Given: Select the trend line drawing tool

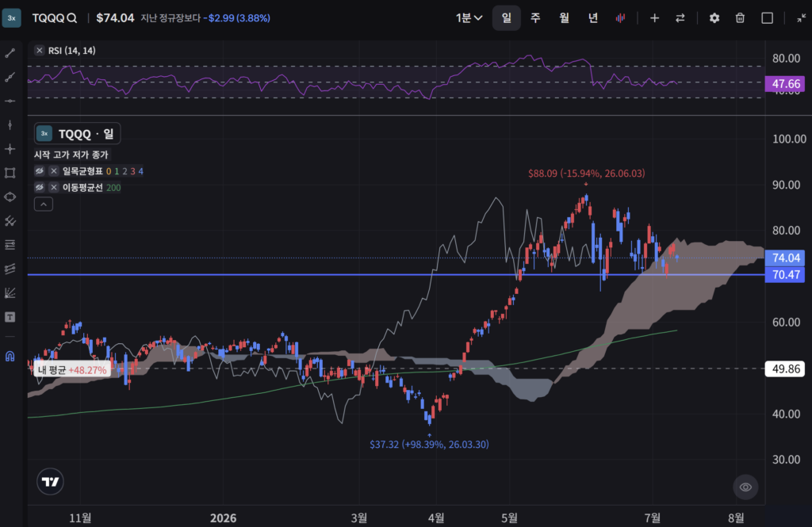Looking at the screenshot, I should (10, 53).
